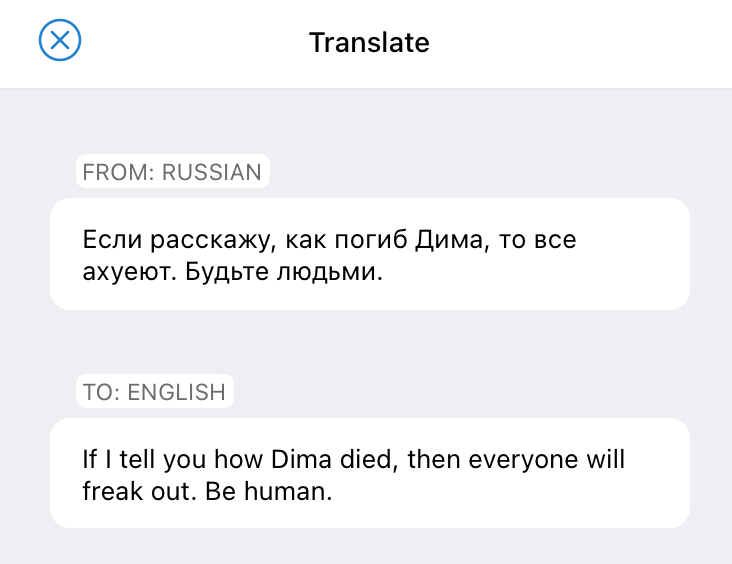
Task: Click the word ENGLISH in target label
Action: click(x=176, y=392)
